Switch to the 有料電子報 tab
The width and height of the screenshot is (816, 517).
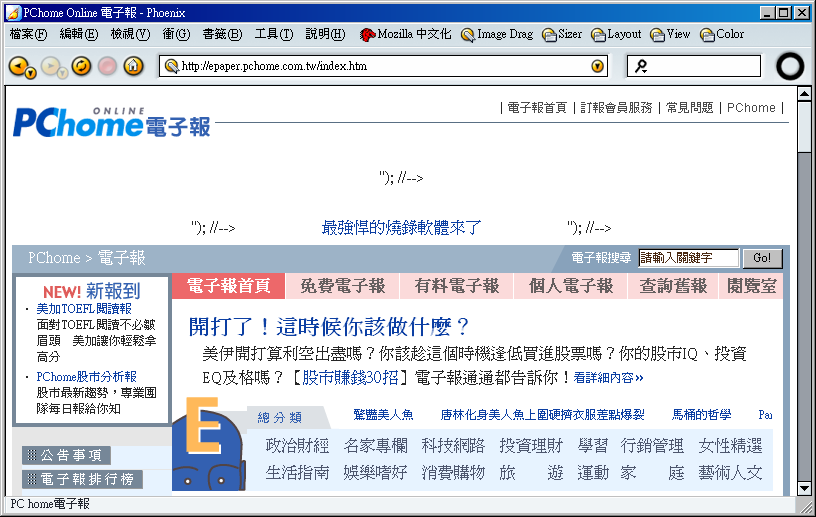[x=457, y=286]
